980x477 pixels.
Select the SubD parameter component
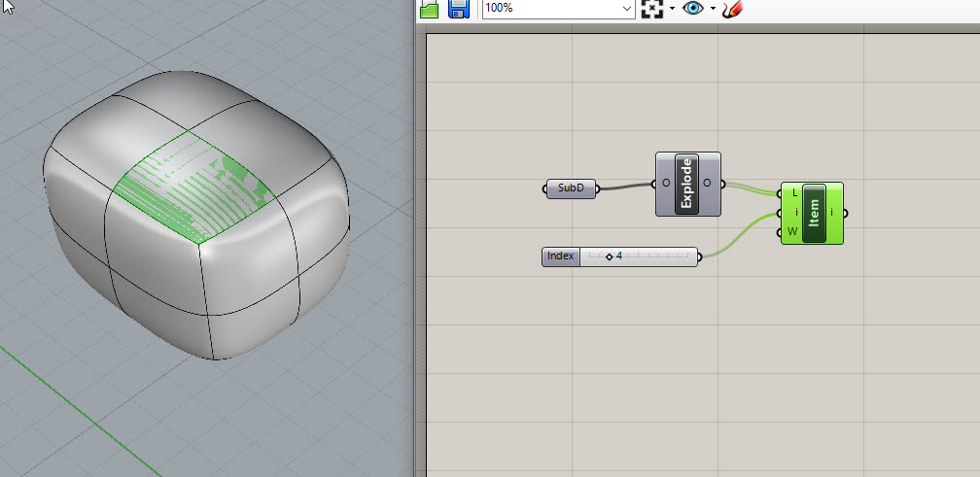click(572, 188)
